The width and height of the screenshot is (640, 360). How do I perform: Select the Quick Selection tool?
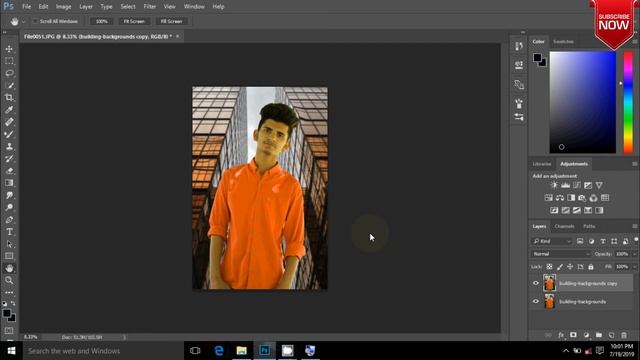coord(9,86)
